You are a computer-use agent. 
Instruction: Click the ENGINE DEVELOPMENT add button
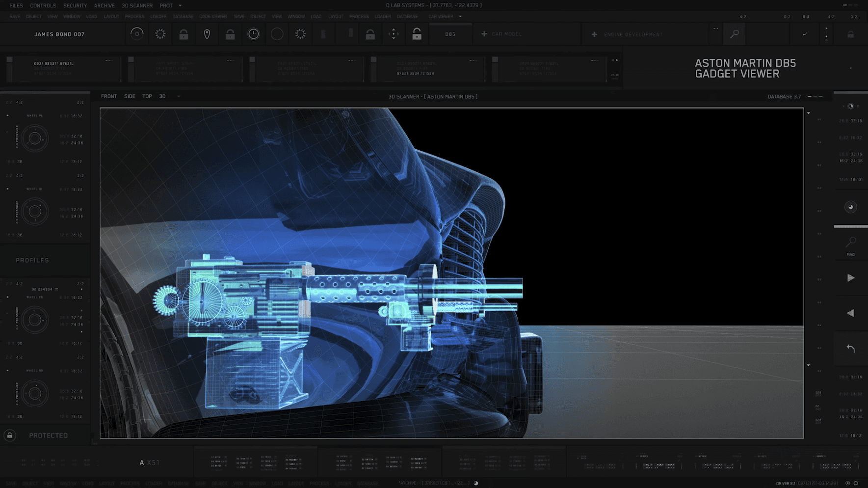pos(594,34)
